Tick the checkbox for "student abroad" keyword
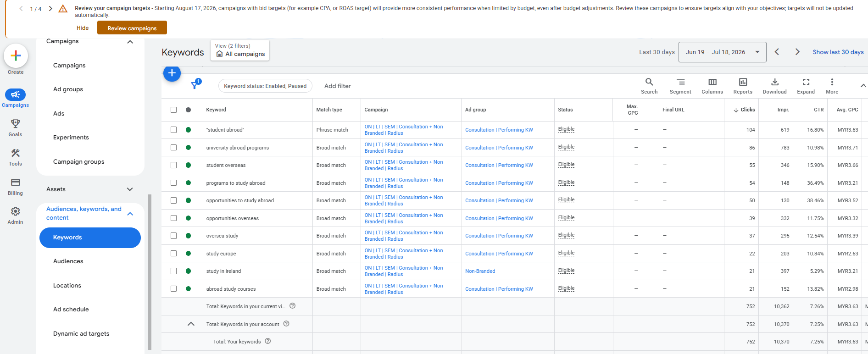This screenshot has width=868, height=354. [173, 130]
